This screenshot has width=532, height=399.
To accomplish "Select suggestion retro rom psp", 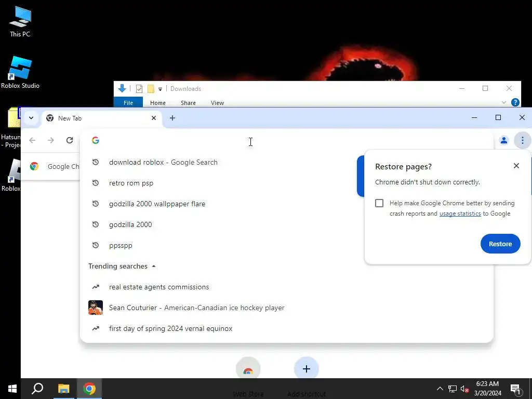I will click(287, 183).
